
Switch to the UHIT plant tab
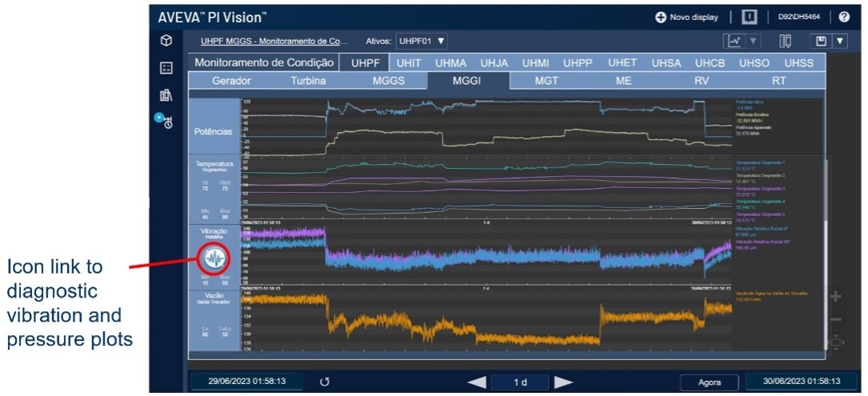[409, 62]
